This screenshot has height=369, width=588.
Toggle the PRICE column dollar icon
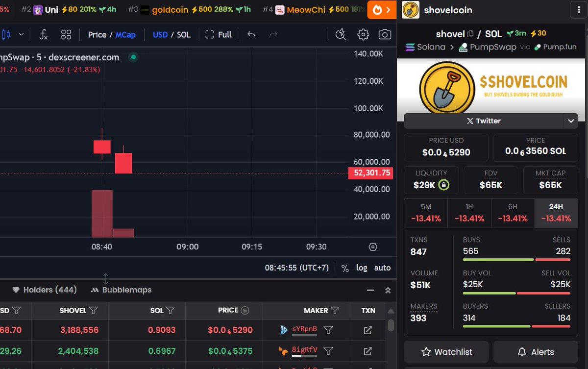[x=245, y=310]
